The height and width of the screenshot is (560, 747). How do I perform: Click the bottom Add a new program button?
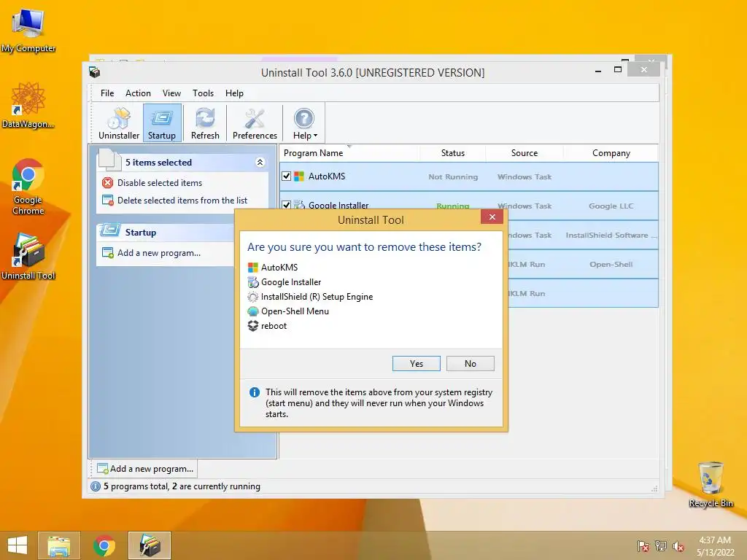click(x=145, y=469)
